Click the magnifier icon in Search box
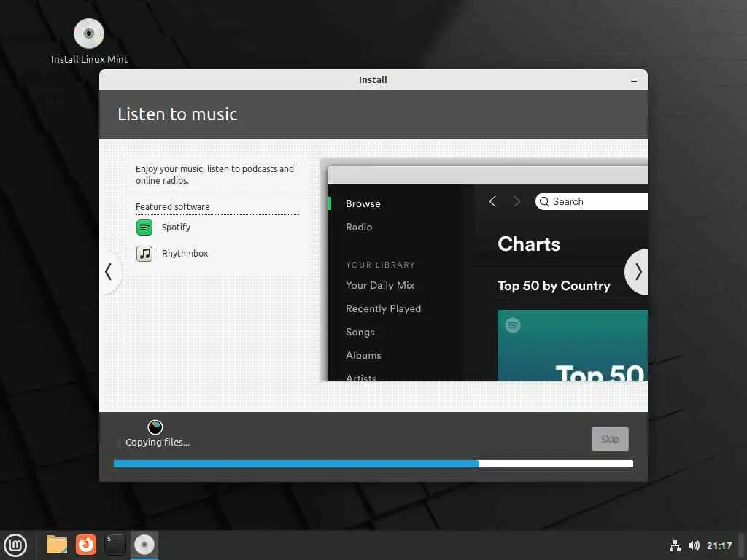Screen dimensions: 747x560 pos(544,201)
